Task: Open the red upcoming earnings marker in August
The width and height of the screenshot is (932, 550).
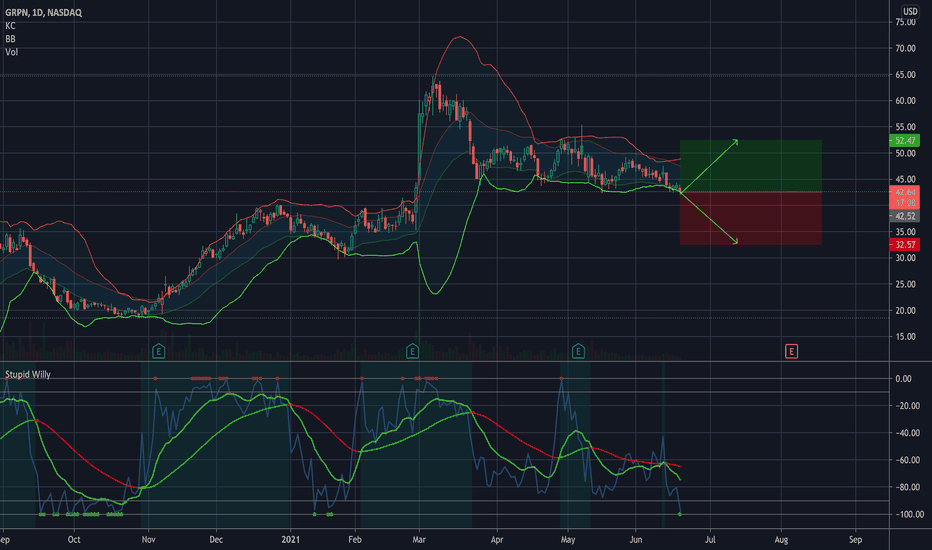Action: (x=791, y=351)
